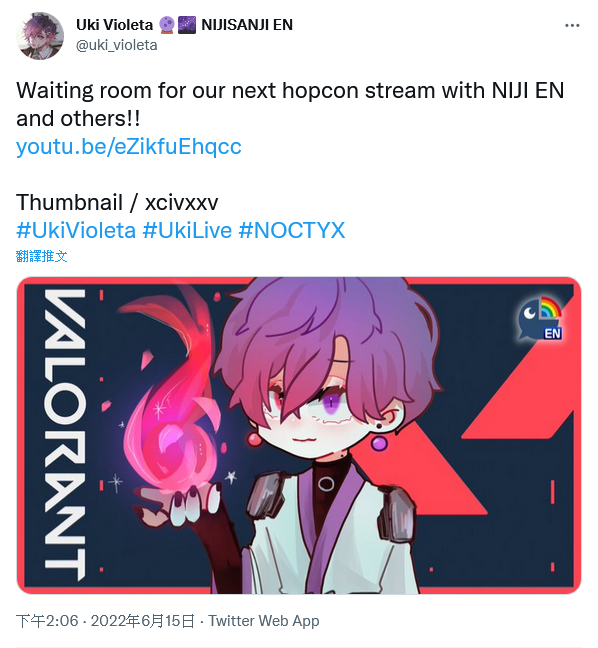Open the #UkiVioleta hashtag
The image size is (598, 648).
pos(76,230)
